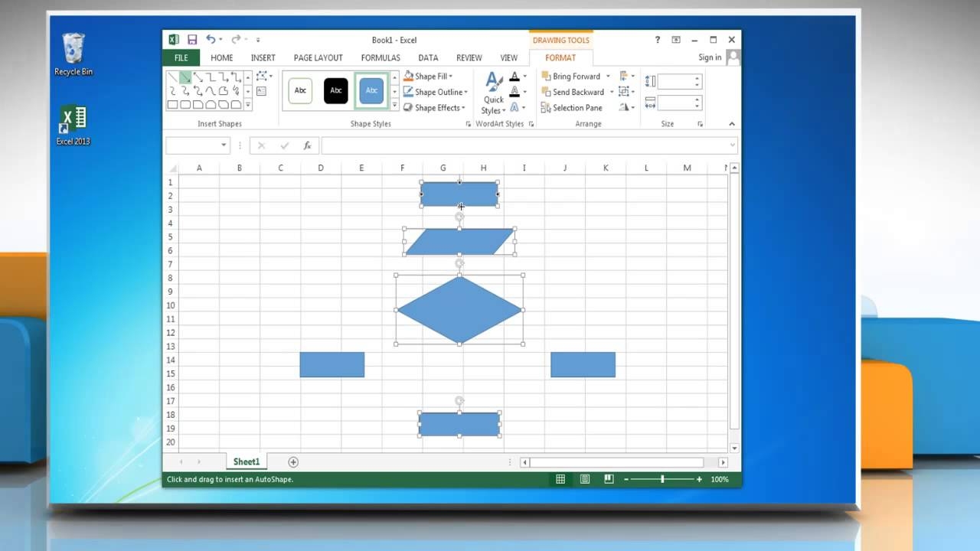Open the Shape Effects option
Image resolution: width=980 pixels, height=551 pixels.
(x=434, y=107)
